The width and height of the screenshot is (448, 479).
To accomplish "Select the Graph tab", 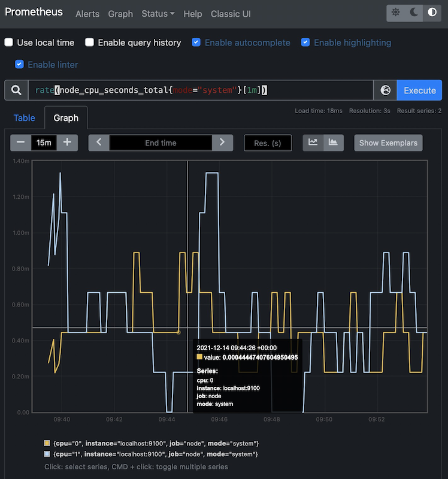I will click(66, 118).
